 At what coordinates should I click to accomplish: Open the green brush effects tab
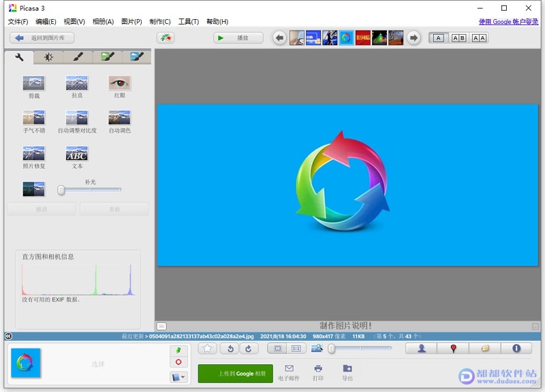coord(108,57)
